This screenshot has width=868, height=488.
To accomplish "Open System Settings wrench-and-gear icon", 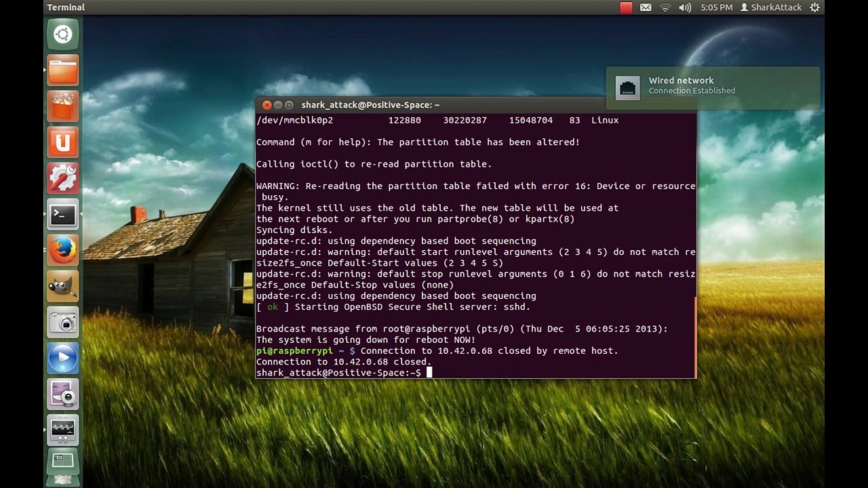I will 63,178.
